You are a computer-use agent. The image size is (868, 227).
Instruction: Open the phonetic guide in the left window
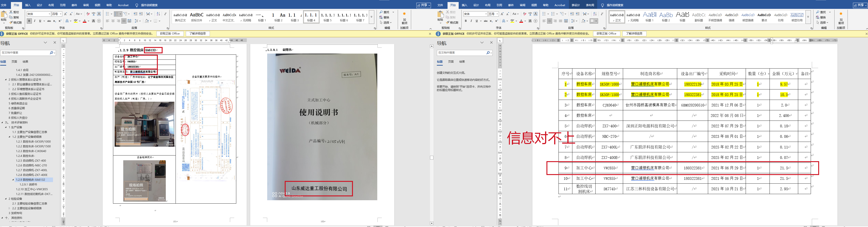(x=93, y=14)
